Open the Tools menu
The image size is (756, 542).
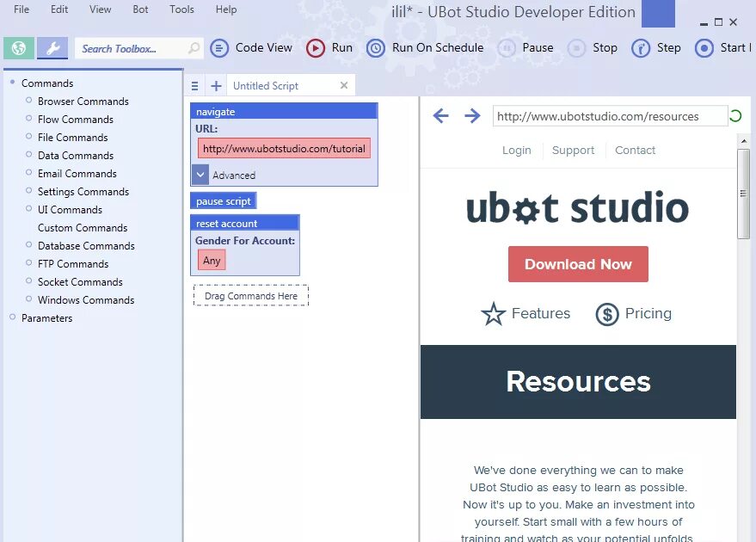[x=181, y=9]
